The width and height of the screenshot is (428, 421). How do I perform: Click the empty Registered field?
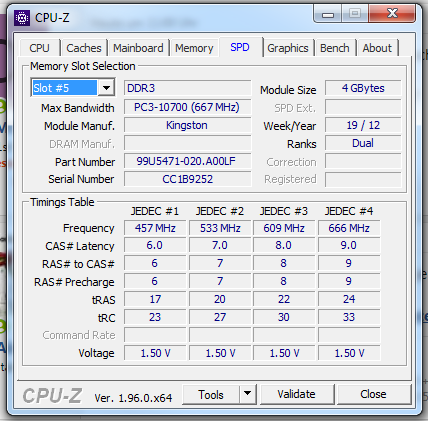(x=363, y=179)
